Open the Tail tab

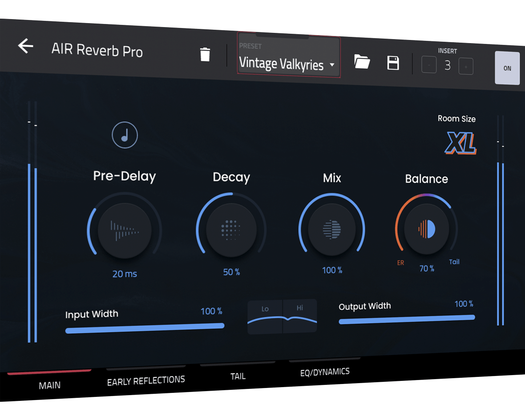(238, 376)
